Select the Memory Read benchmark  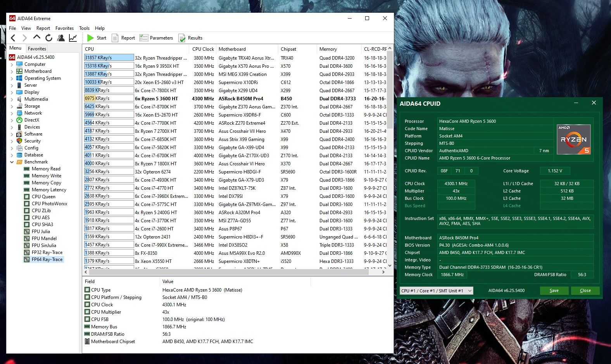click(42, 169)
